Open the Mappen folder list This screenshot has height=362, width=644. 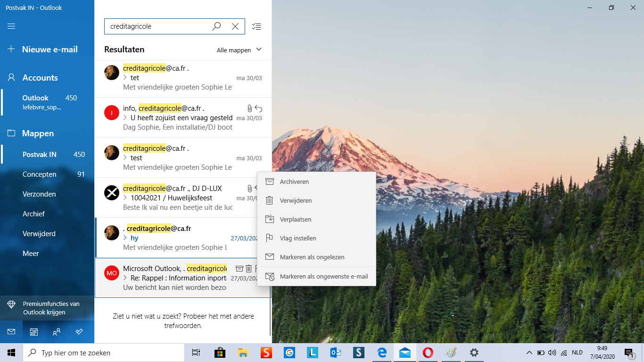point(47,133)
